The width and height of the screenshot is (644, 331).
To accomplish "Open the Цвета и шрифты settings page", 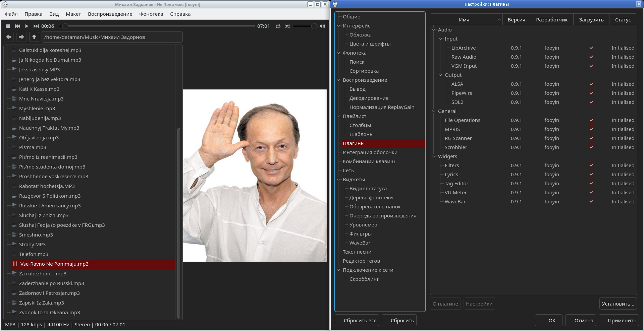I will pos(370,44).
